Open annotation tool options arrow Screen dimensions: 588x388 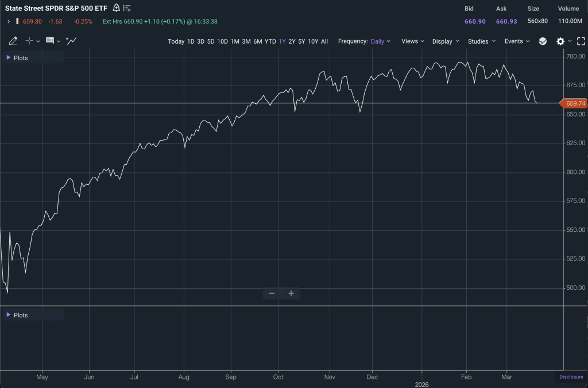tap(59, 41)
